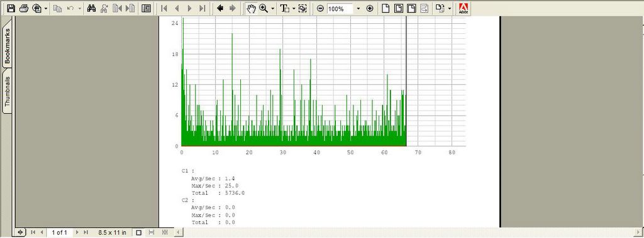
Task: Click the 'C2 :' label
Action: point(187,200)
